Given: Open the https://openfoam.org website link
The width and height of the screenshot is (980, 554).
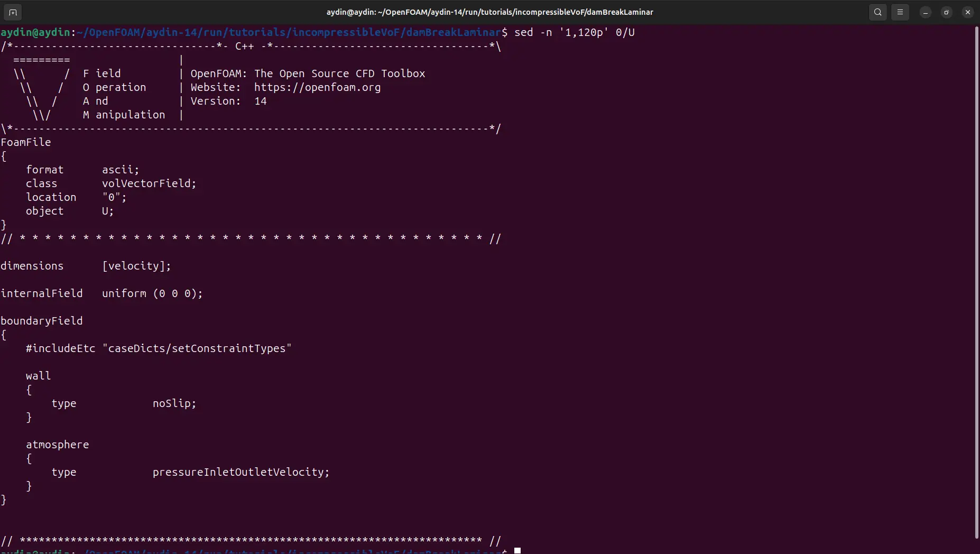Looking at the screenshot, I should (317, 87).
